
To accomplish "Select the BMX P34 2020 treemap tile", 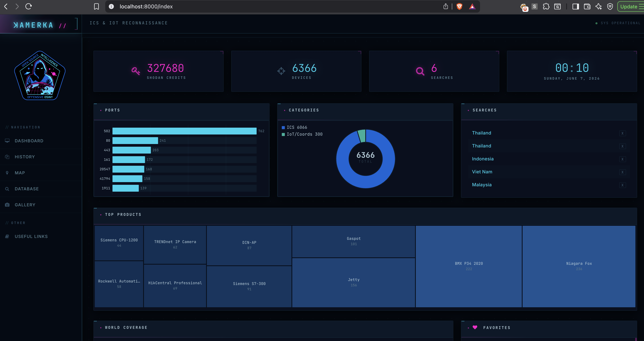I will [x=469, y=267].
